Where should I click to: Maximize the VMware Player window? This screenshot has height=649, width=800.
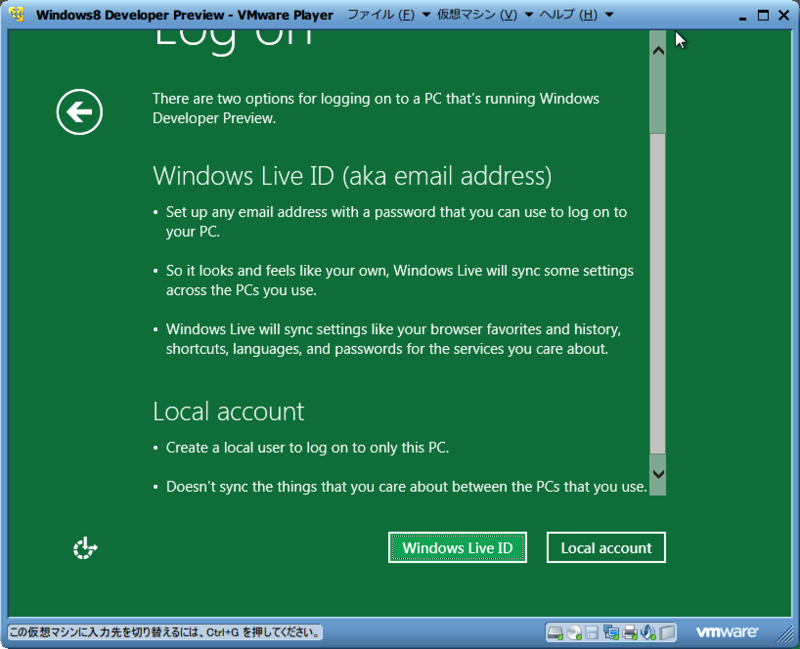[x=763, y=15]
